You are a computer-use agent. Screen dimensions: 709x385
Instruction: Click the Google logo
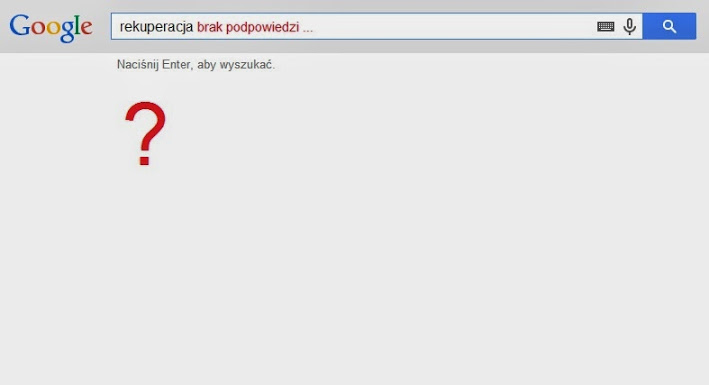click(x=51, y=28)
